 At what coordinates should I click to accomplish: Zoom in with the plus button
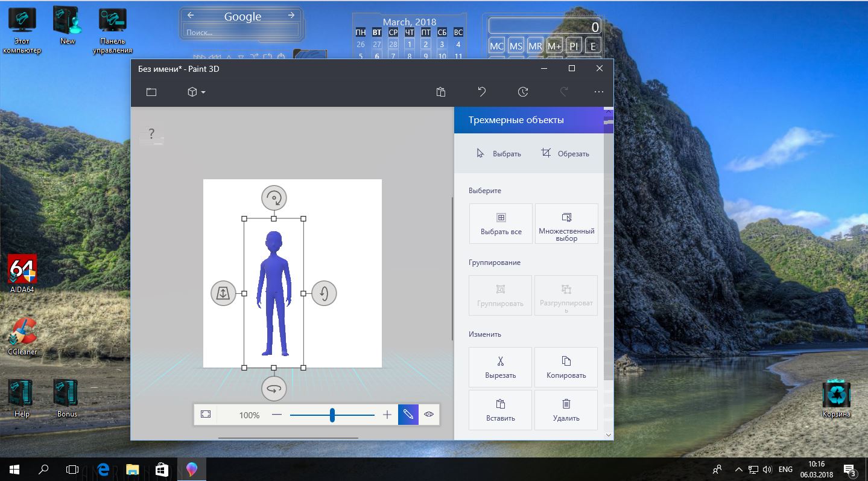387,415
